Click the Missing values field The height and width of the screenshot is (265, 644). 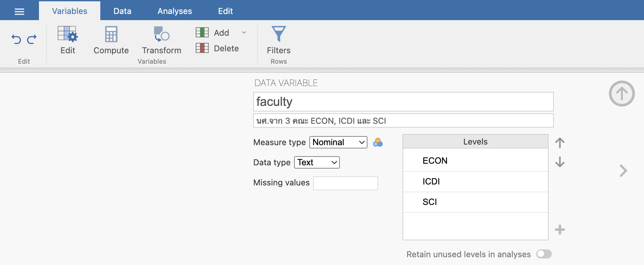(345, 183)
